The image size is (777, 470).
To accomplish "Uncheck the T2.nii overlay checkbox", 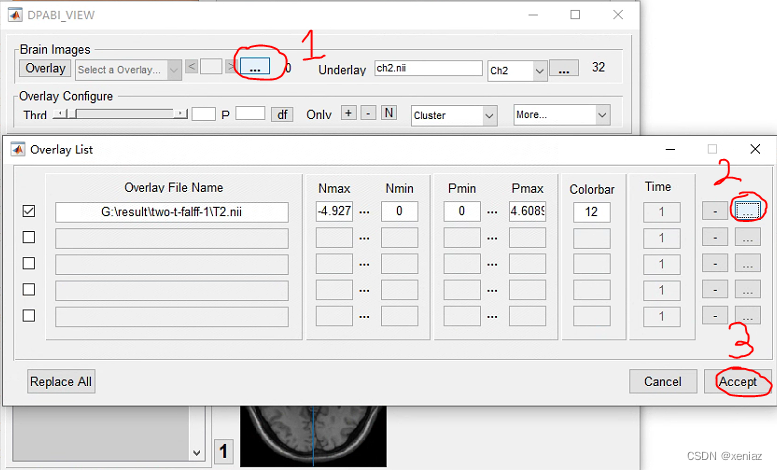I will coord(29,211).
